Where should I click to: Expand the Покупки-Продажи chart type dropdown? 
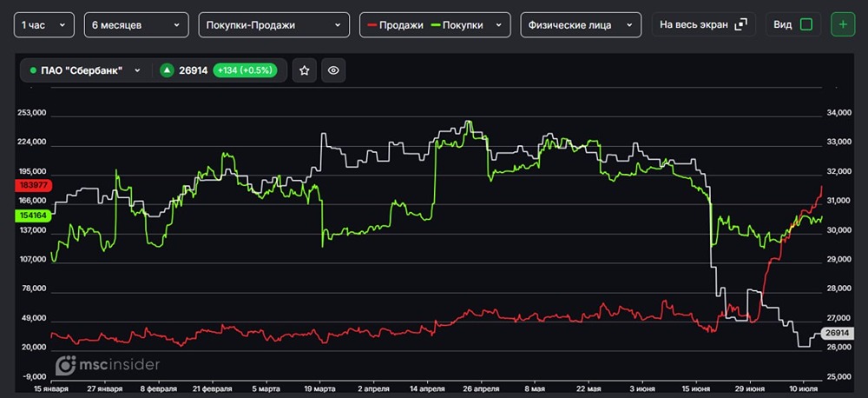coord(274,25)
